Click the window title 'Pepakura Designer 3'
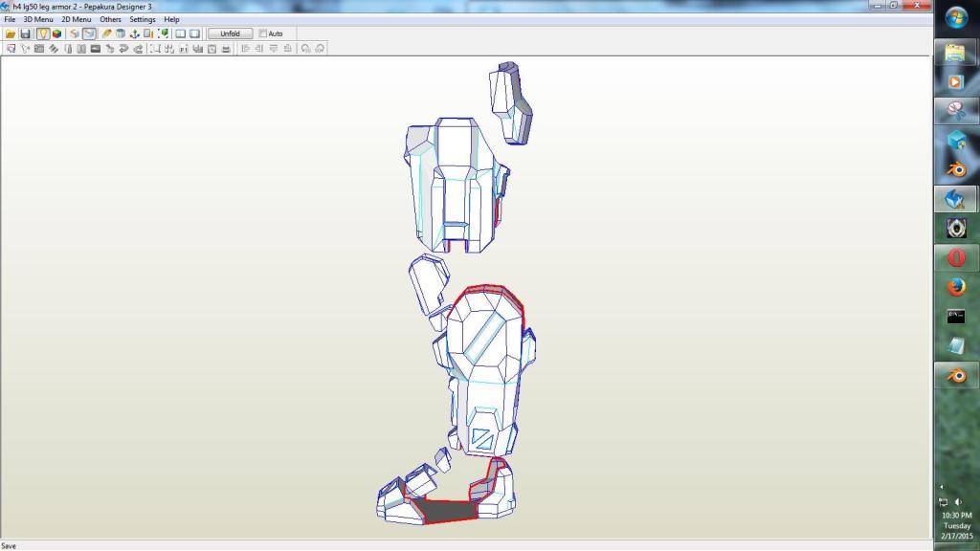Screen dimensions: 980x551 tap(117, 7)
